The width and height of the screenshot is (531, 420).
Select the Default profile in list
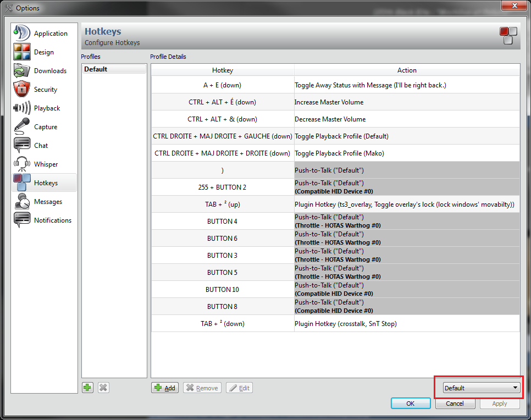click(114, 69)
